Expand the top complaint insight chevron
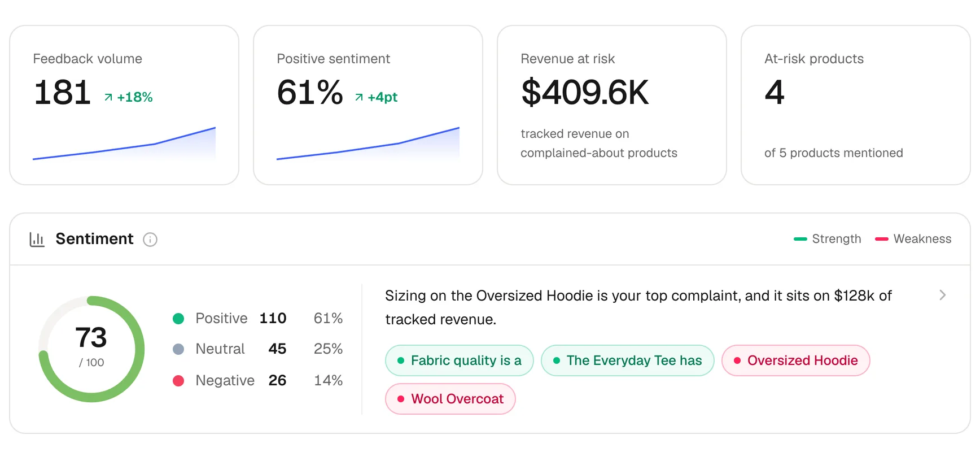 pos(942,295)
